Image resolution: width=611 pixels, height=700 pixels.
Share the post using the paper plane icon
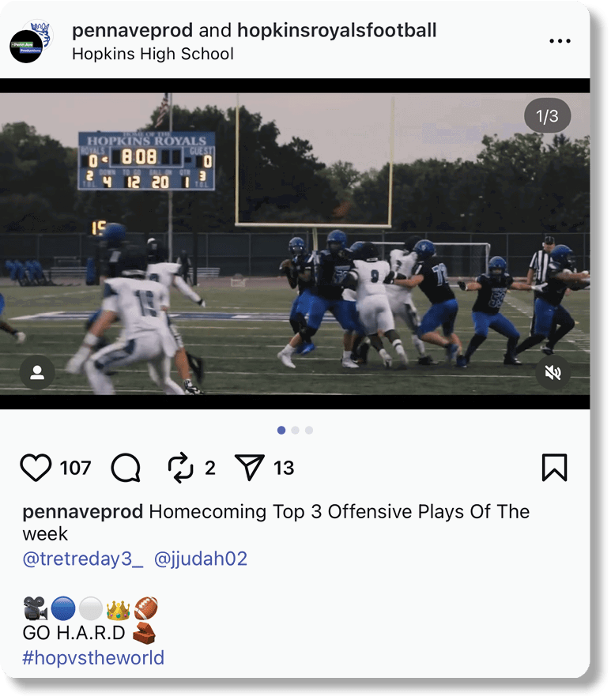point(249,468)
